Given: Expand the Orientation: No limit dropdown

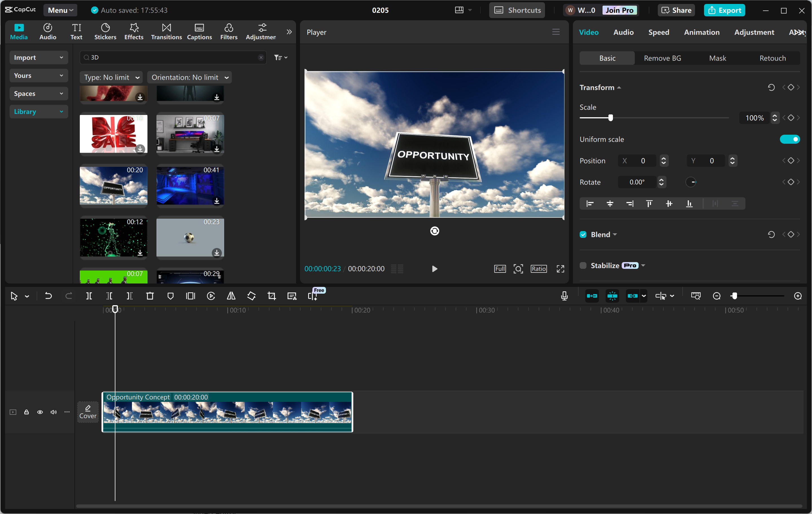Looking at the screenshot, I should click(189, 77).
